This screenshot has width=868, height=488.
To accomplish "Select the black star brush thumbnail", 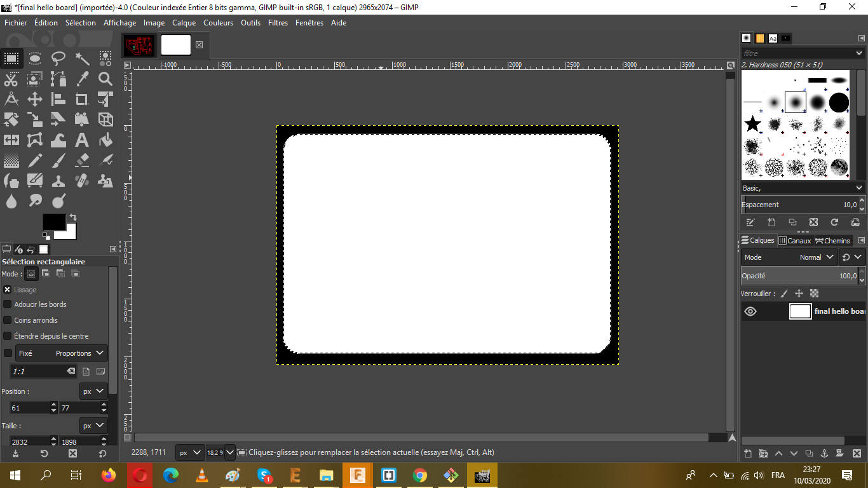I will coord(753,123).
